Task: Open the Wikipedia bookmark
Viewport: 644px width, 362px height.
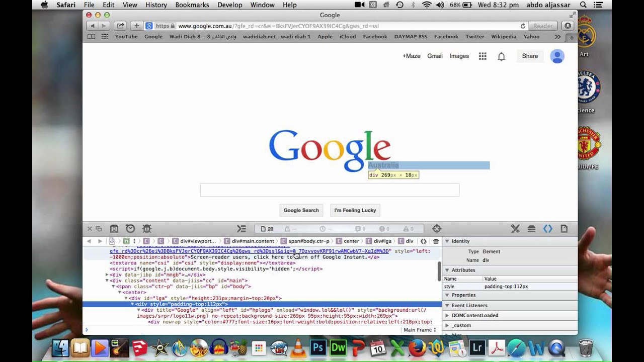Action: [504, 37]
